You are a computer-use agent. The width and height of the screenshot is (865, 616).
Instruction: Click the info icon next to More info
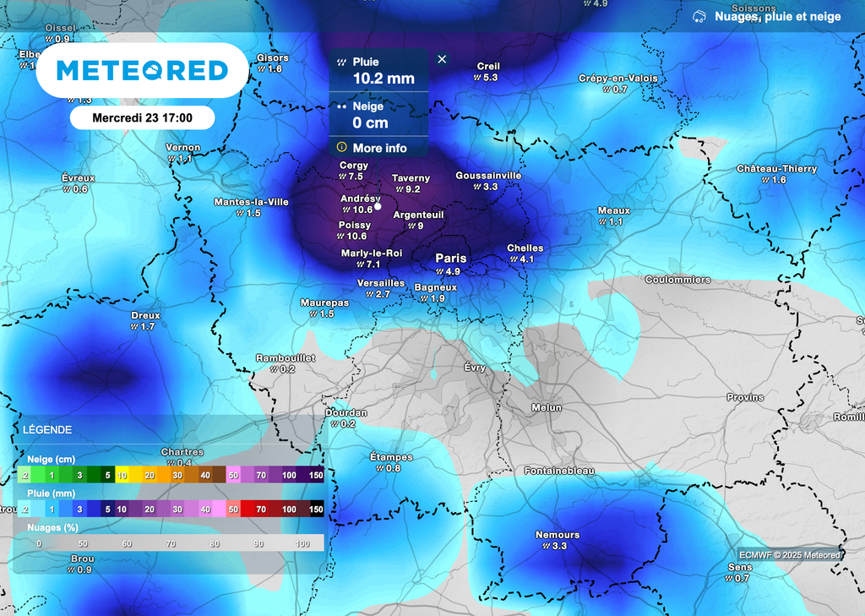coord(341,148)
